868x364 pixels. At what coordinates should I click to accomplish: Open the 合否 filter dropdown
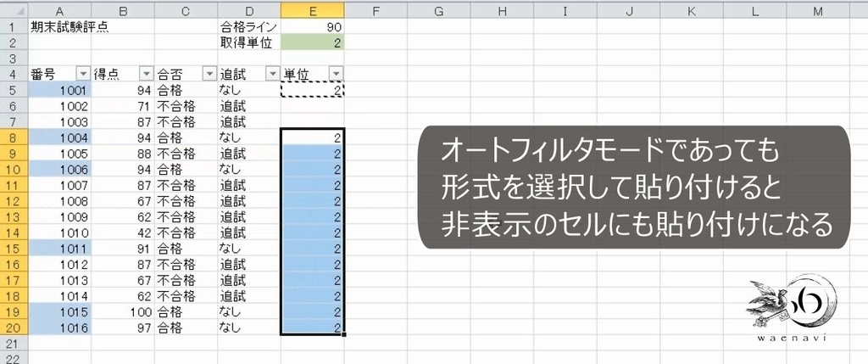click(209, 74)
